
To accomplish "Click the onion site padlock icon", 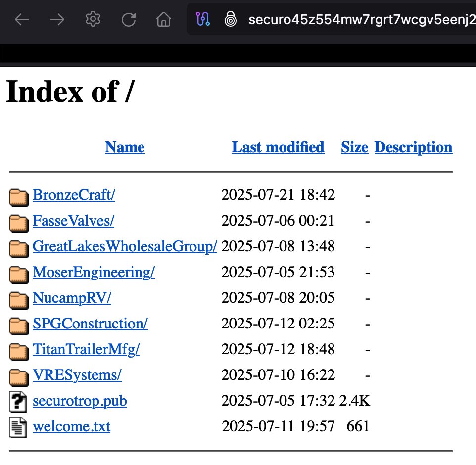I will coord(231,19).
